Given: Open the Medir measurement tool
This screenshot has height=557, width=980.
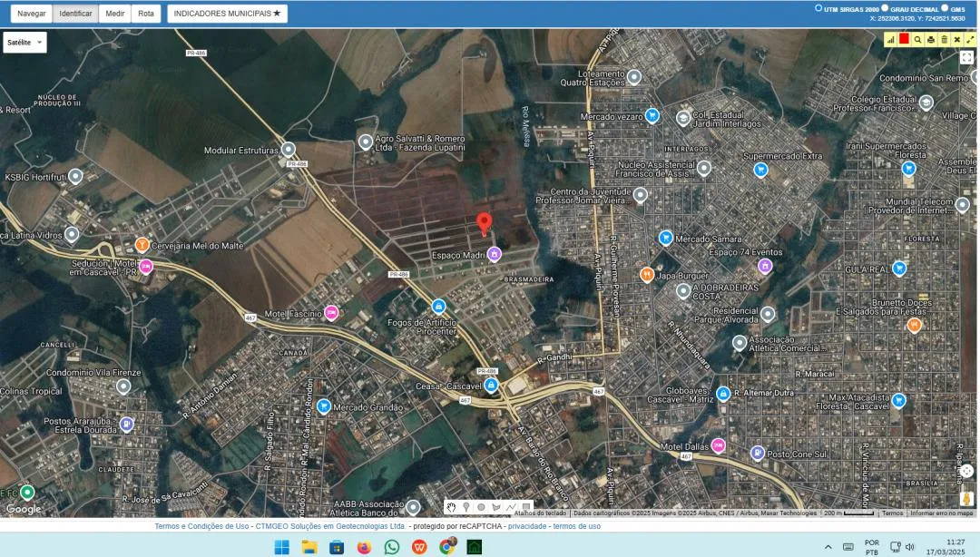Looking at the screenshot, I should [x=115, y=13].
